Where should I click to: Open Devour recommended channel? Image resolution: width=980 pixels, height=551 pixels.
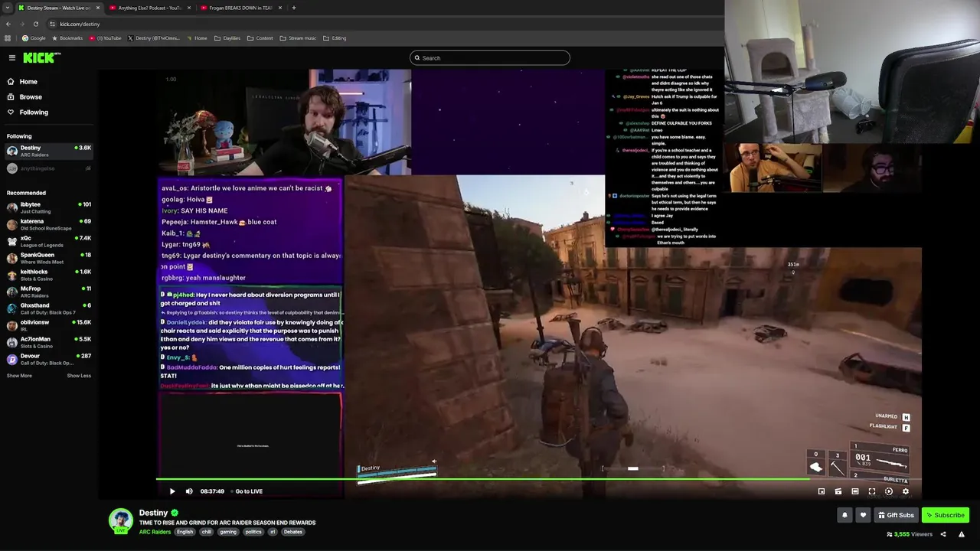pyautogui.click(x=48, y=359)
